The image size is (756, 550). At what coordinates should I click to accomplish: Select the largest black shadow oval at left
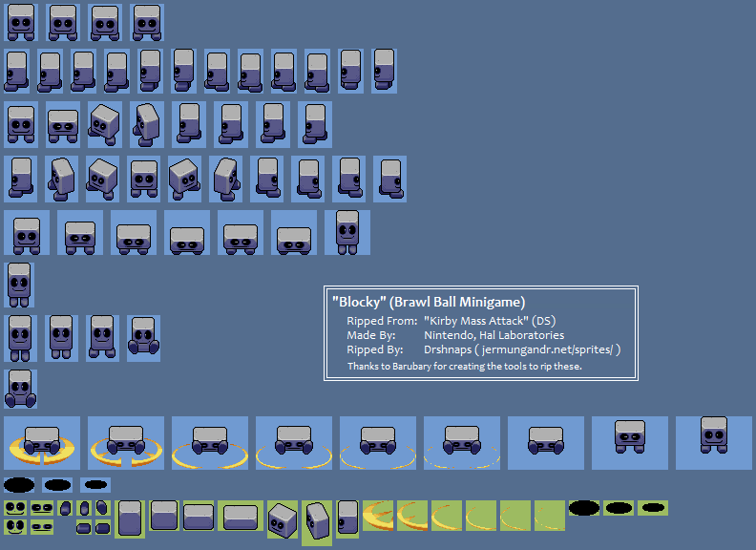pyautogui.click(x=20, y=484)
